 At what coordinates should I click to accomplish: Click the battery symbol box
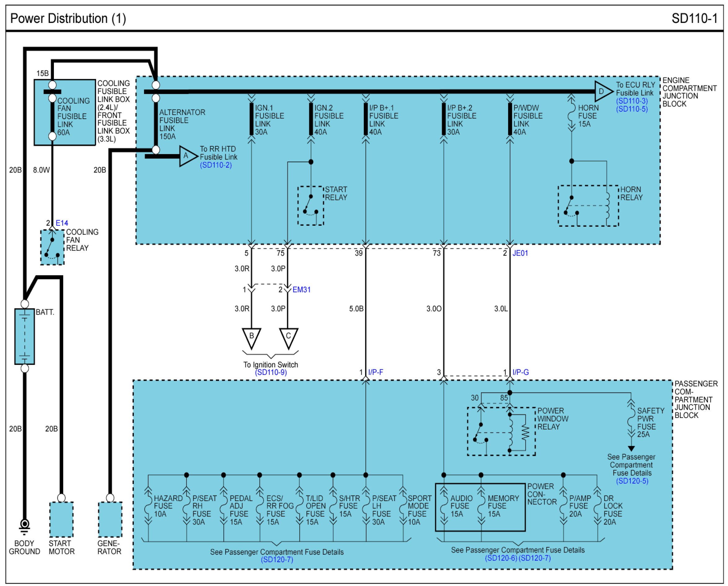[x=25, y=337]
